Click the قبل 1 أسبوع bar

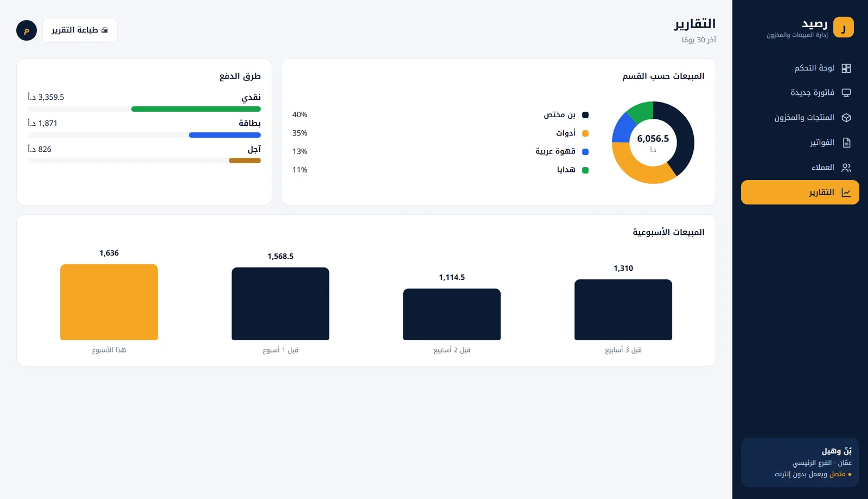pos(280,304)
